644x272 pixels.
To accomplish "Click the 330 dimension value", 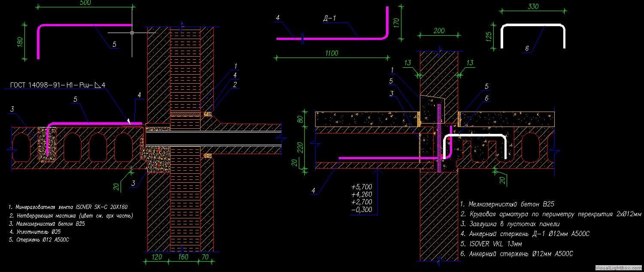I will tap(533, 7).
